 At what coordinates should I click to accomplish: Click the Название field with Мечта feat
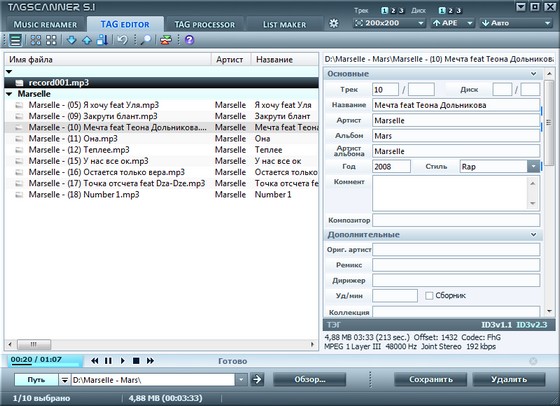pyautogui.click(x=456, y=105)
